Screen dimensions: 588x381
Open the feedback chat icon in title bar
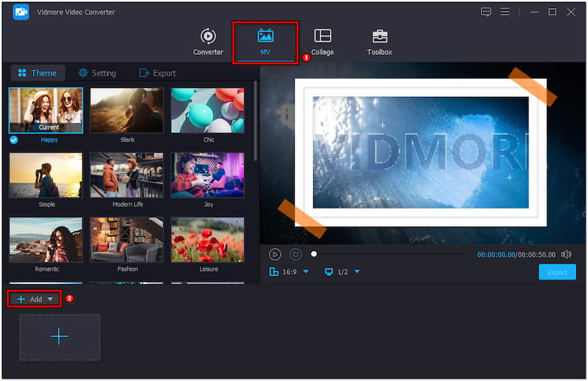(486, 12)
